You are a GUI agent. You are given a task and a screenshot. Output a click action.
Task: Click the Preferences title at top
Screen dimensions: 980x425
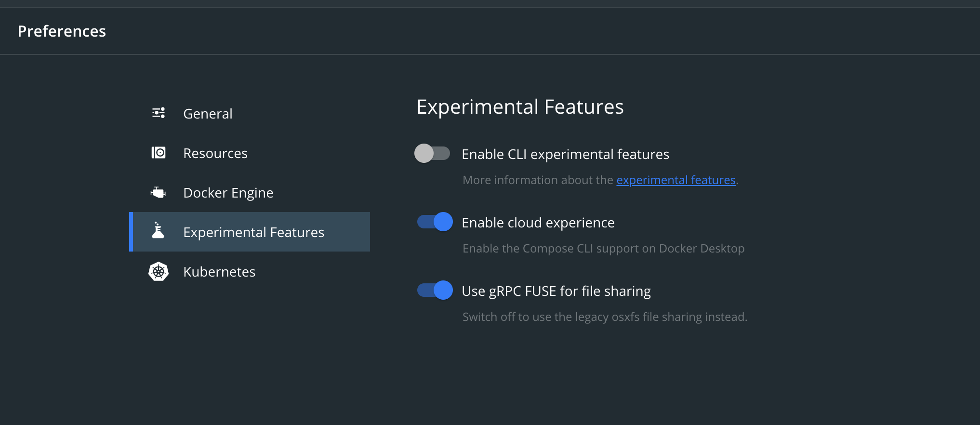tap(62, 31)
